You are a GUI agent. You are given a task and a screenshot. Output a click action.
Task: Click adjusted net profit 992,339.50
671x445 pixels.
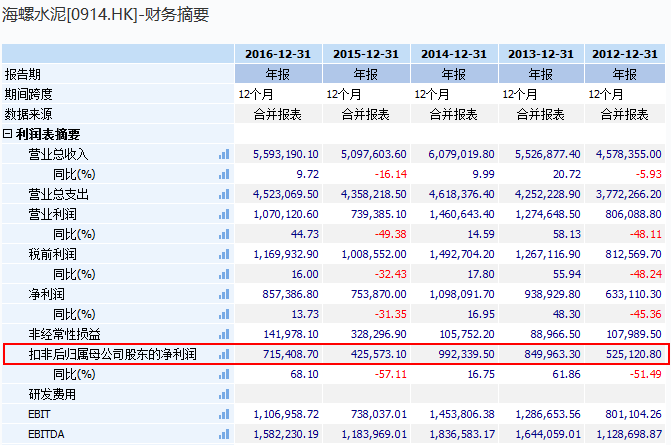coord(466,354)
